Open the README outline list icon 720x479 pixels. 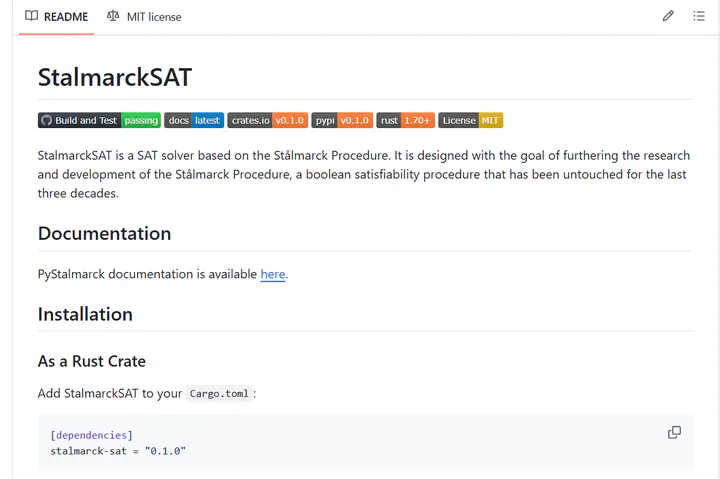[x=699, y=16]
